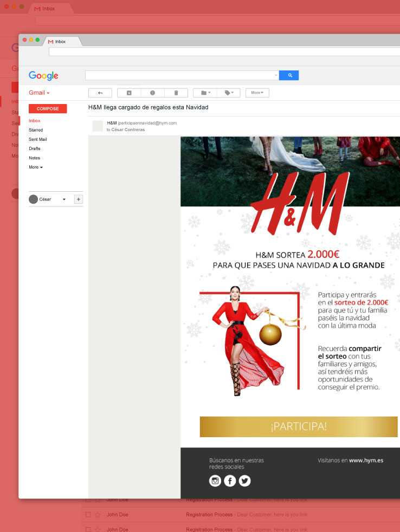400x532 pixels.
Task: Click the COMPOSE button
Action: pyautogui.click(x=48, y=108)
